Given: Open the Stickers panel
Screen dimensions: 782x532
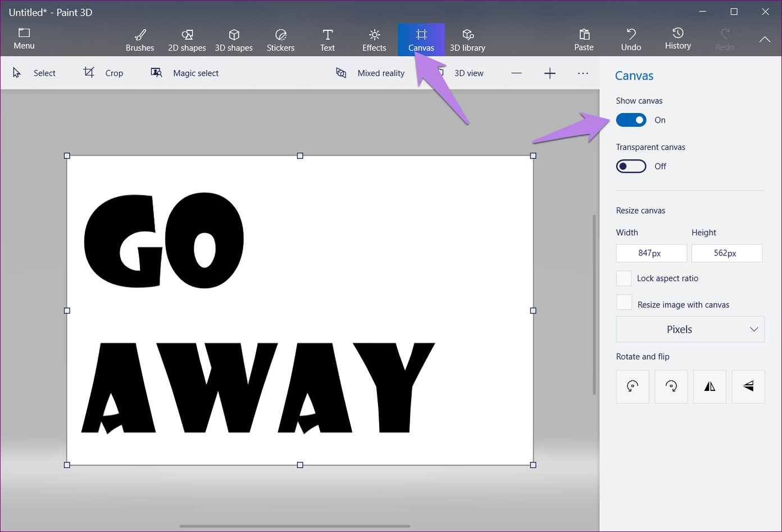Looking at the screenshot, I should pyautogui.click(x=280, y=40).
